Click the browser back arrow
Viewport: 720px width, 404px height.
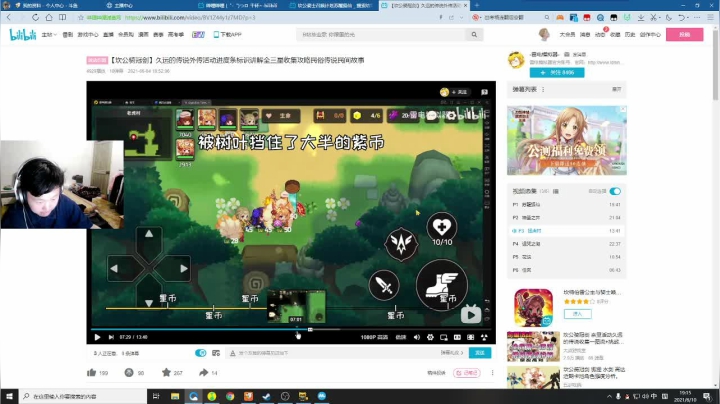tap(9, 17)
